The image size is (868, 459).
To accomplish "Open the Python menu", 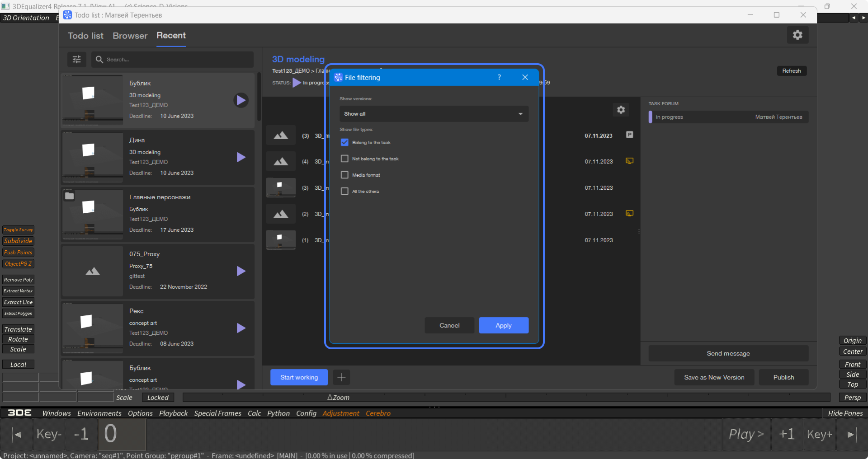I will pos(278,413).
